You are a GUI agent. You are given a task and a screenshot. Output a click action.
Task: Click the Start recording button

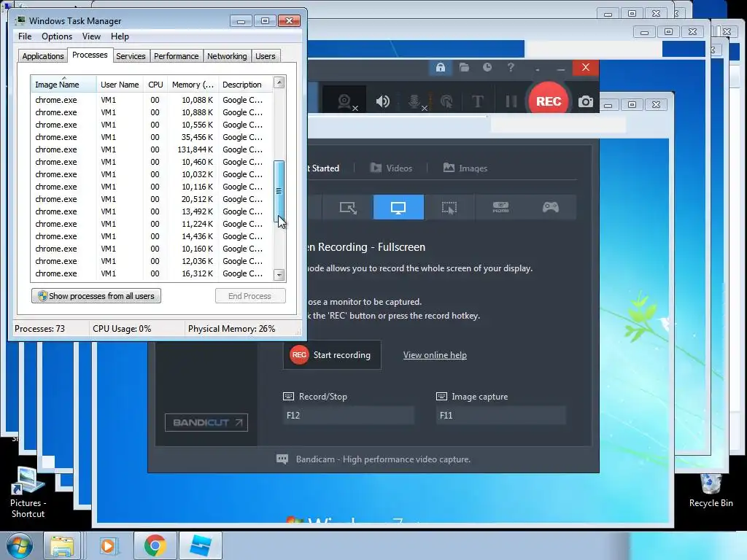pyautogui.click(x=332, y=355)
